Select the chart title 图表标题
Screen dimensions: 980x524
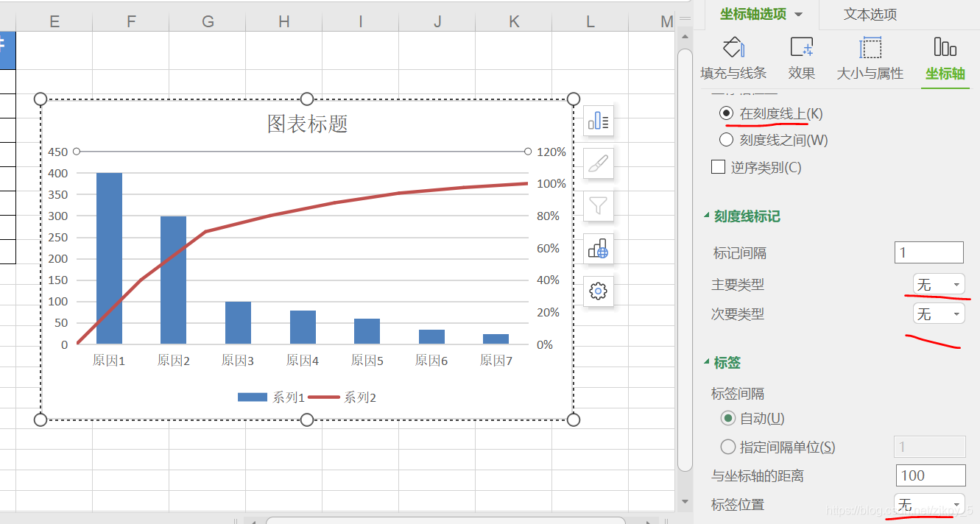[x=307, y=124]
